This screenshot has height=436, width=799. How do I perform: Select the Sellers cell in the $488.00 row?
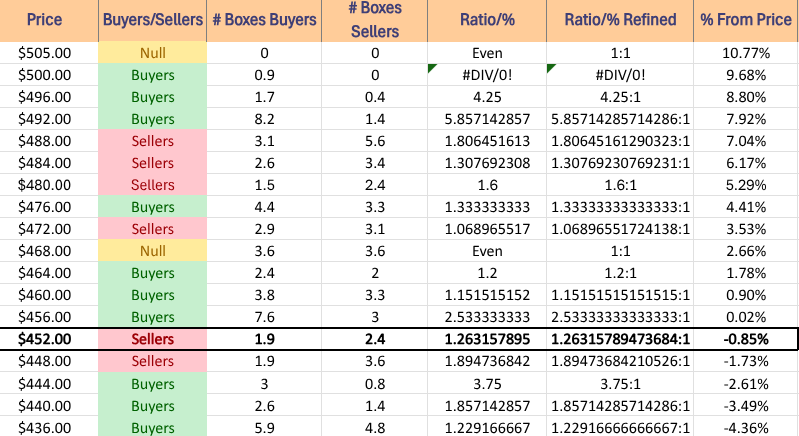[x=152, y=141]
